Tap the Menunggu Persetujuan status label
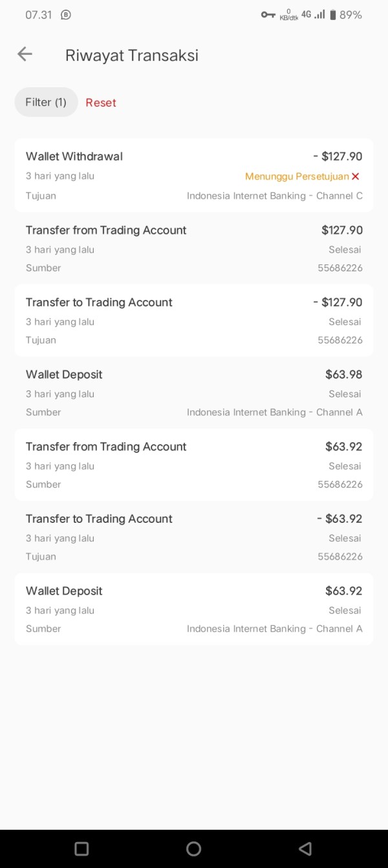 [297, 176]
